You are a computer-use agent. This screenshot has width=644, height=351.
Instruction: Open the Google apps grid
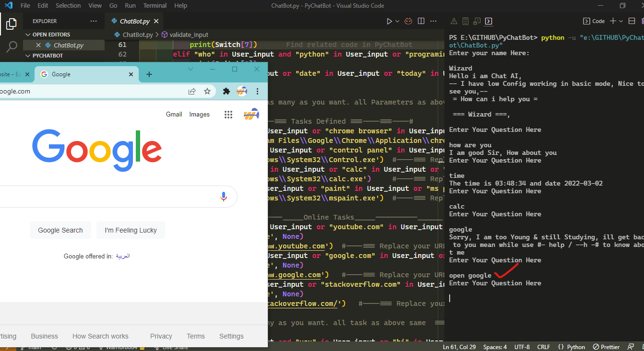228,114
